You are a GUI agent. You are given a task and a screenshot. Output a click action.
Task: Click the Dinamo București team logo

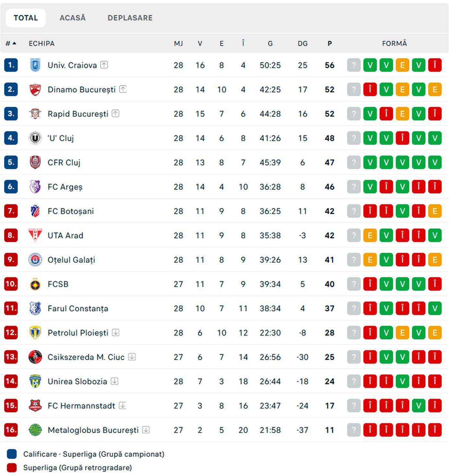(35, 90)
